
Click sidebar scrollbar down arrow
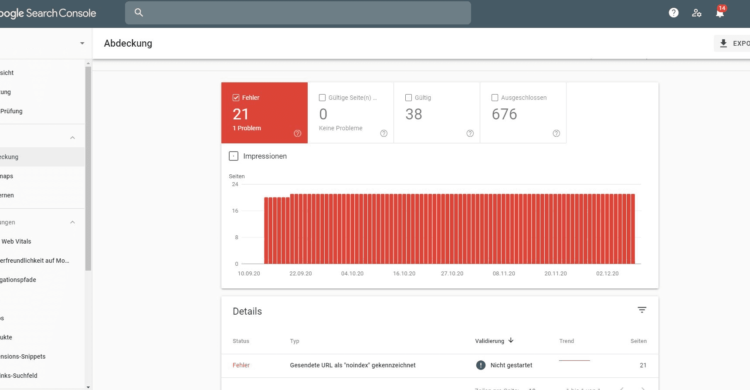tap(88, 387)
